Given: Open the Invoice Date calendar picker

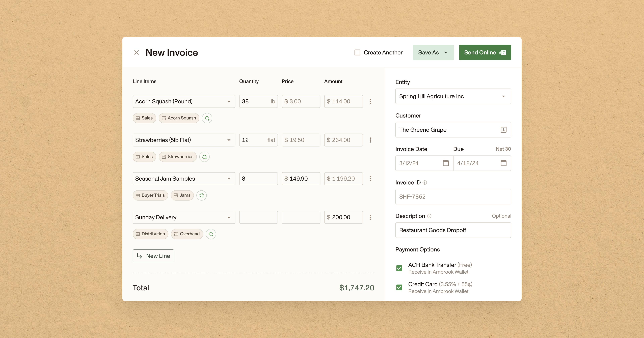Looking at the screenshot, I should tap(445, 163).
